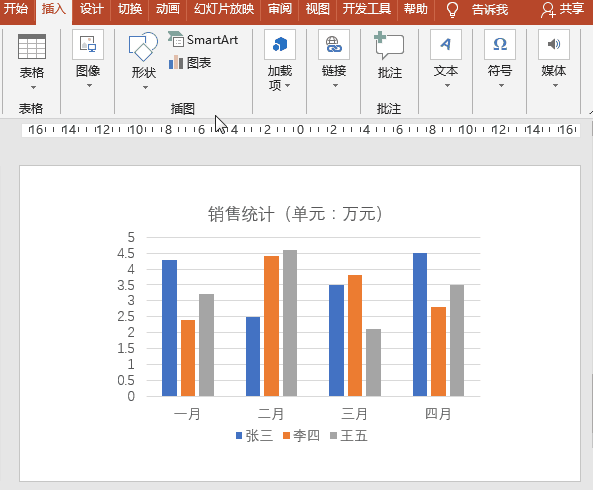Click the lightbulb Tell Me icon
Viewport: 593px width, 490px height.
click(x=452, y=9)
